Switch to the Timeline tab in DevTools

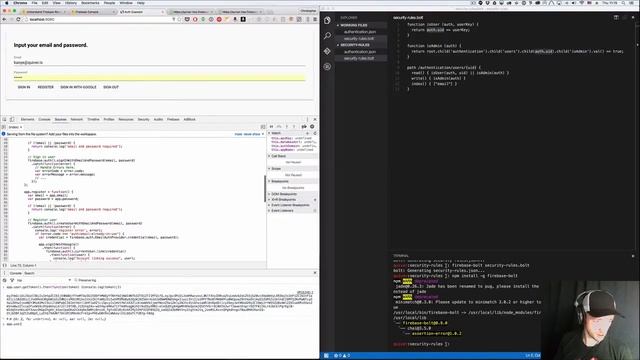click(x=93, y=119)
